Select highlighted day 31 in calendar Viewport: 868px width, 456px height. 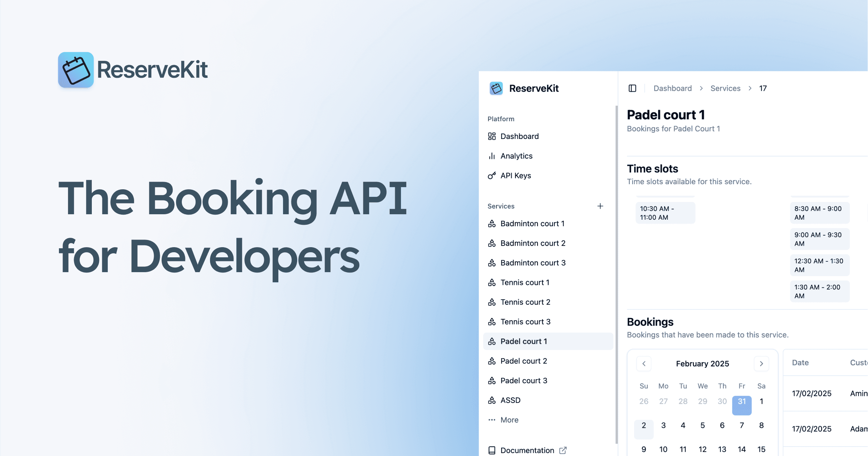(x=742, y=405)
